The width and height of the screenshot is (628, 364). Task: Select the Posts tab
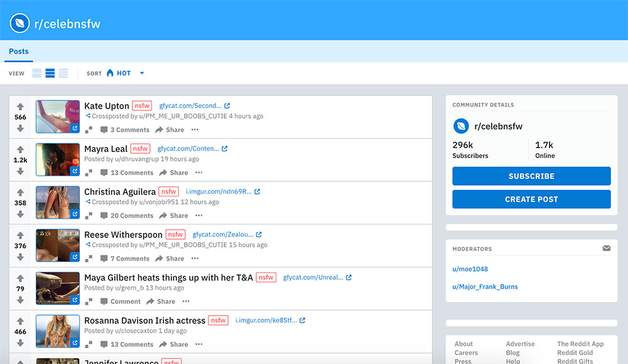pyautogui.click(x=18, y=51)
